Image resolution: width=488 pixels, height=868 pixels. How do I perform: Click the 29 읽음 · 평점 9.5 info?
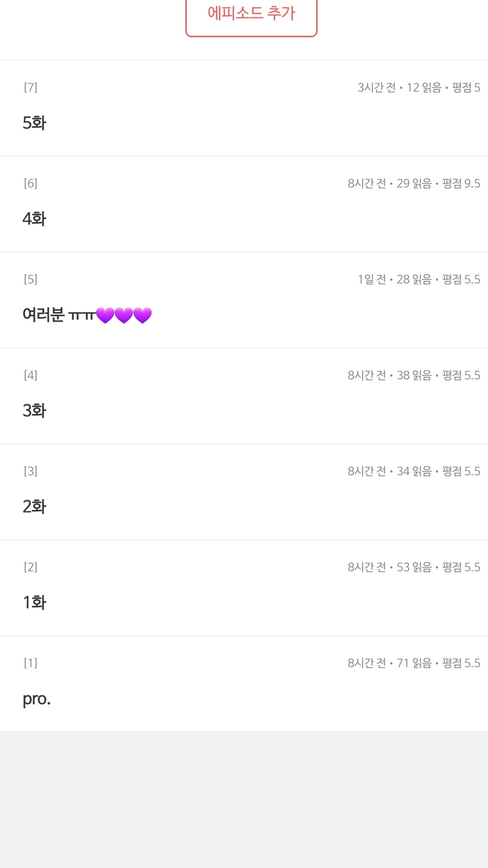pos(438,183)
